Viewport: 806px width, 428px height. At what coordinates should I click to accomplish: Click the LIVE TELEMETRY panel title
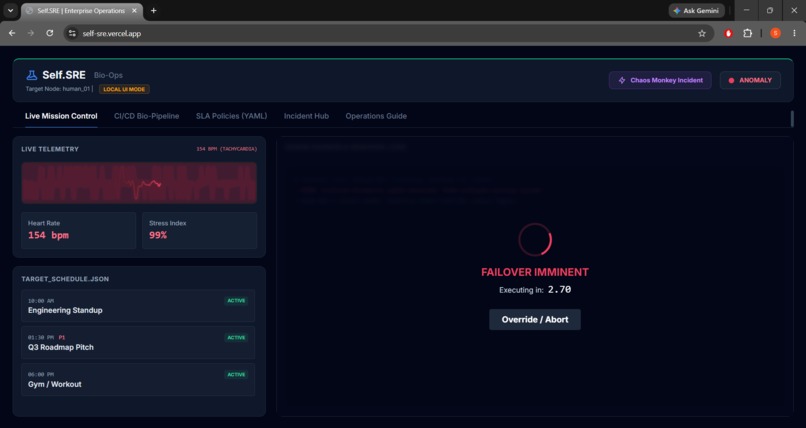pyautogui.click(x=50, y=149)
